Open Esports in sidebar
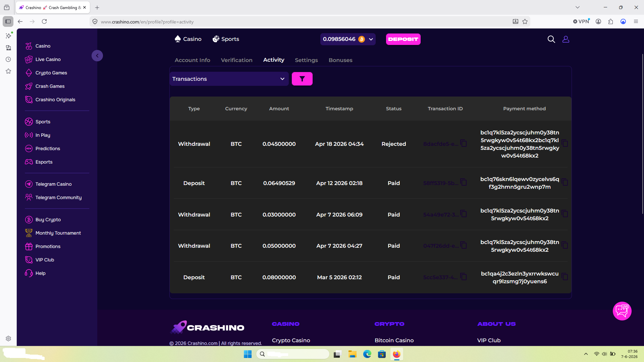Image resolution: width=644 pixels, height=362 pixels. point(39,162)
